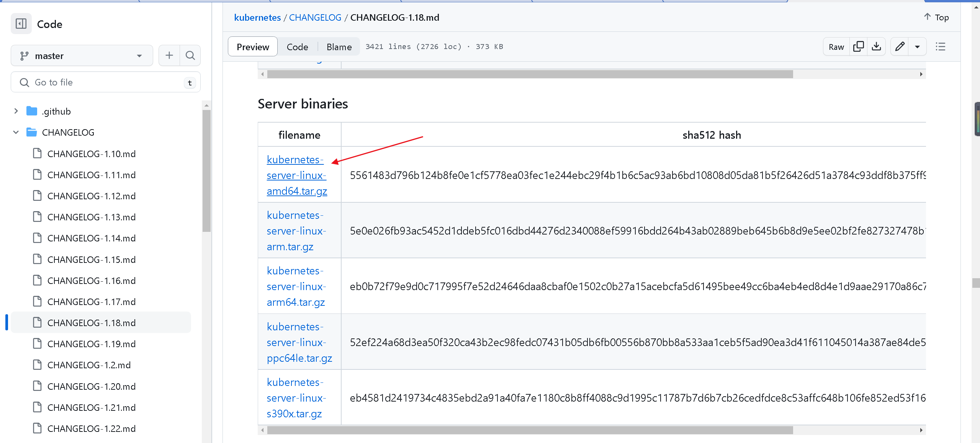Focus the Go to file input
Image resolution: width=980 pixels, height=443 pixels.
(106, 82)
